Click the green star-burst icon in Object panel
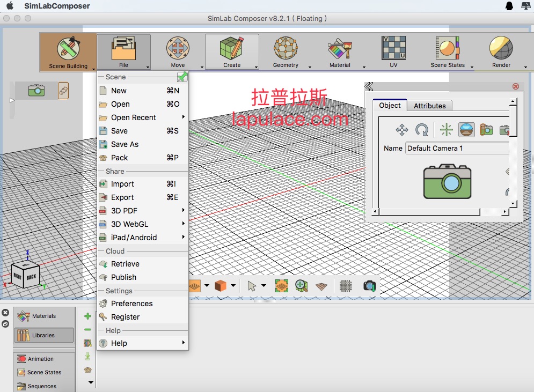The height and width of the screenshot is (392, 534). (x=447, y=130)
